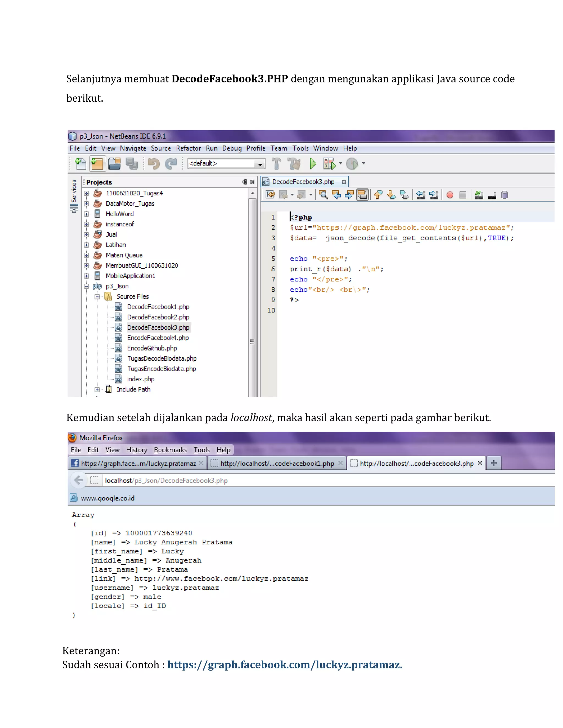Run the main project with green arrow
The height and width of the screenshot is (728, 563).
pos(313,164)
